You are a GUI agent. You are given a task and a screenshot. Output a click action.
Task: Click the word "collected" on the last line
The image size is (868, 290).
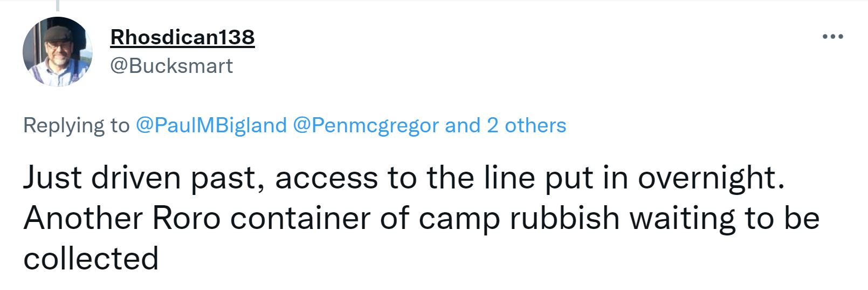91,258
